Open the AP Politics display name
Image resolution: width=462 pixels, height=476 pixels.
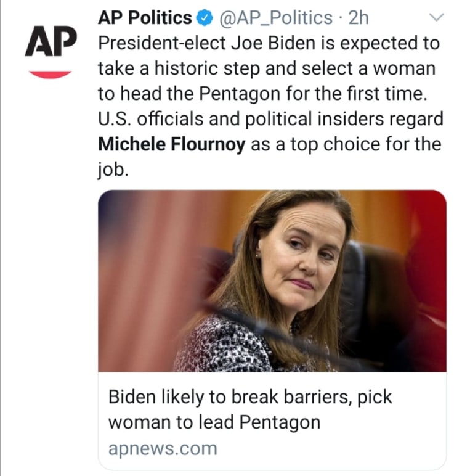pos(145,19)
